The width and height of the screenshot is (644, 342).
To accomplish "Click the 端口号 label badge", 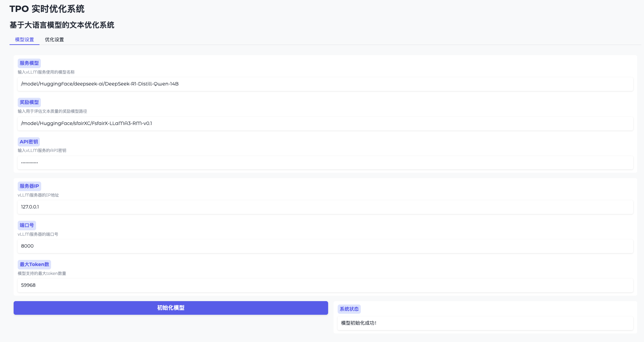I will 27,225.
